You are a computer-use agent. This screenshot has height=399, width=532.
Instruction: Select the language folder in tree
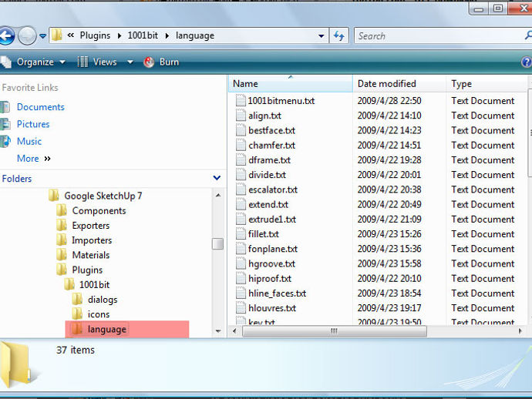click(107, 329)
